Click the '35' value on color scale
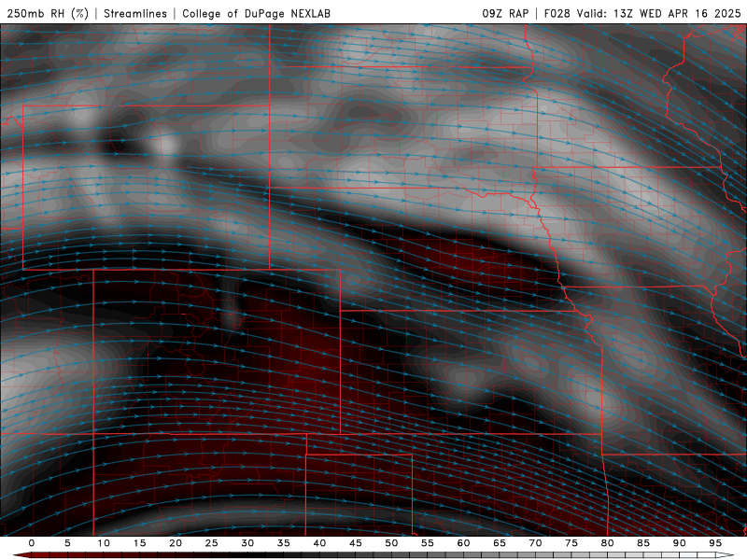Image resolution: width=747 pixels, height=560 pixels. pyautogui.click(x=284, y=543)
